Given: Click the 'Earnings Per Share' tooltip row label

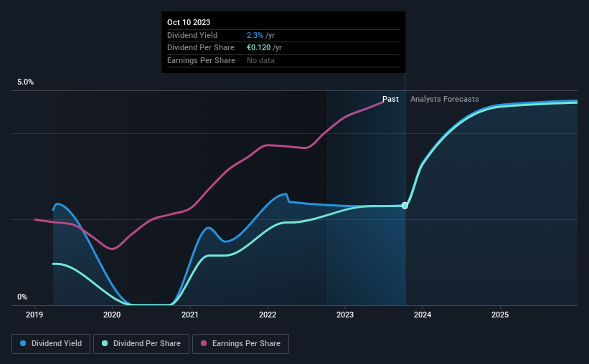Looking at the screenshot, I should (201, 60).
